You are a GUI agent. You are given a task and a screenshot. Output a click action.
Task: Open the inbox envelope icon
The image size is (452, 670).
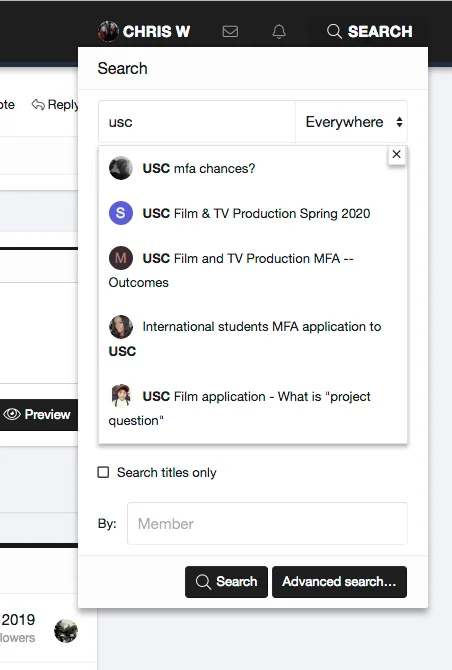click(230, 31)
